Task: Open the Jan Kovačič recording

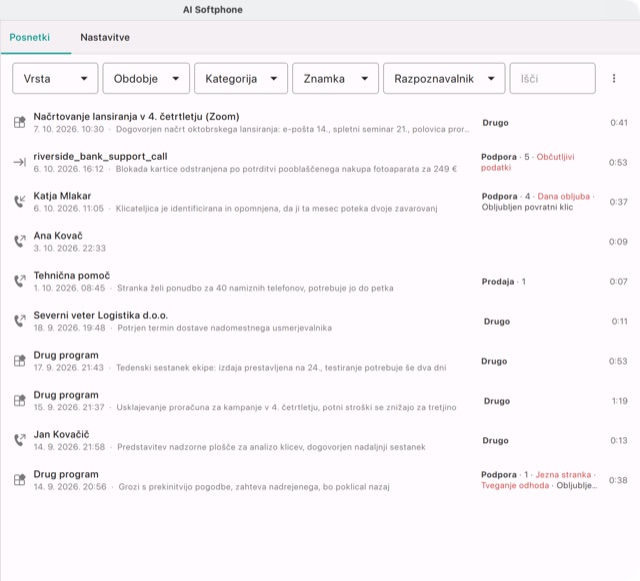Action: pos(61,434)
